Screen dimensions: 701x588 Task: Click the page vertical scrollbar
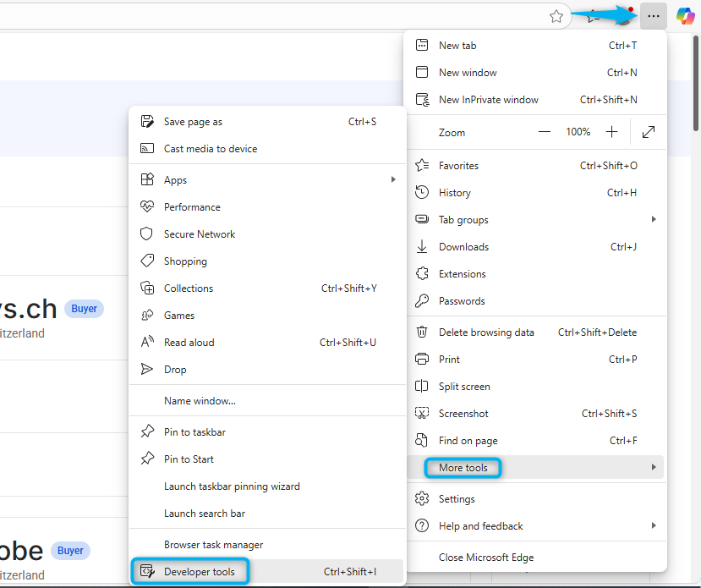(696, 83)
